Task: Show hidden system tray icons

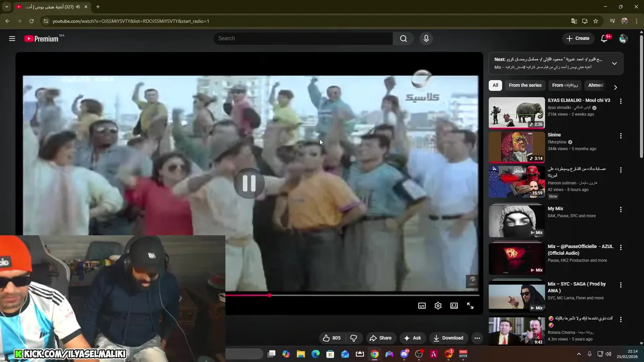Action: coord(579,354)
